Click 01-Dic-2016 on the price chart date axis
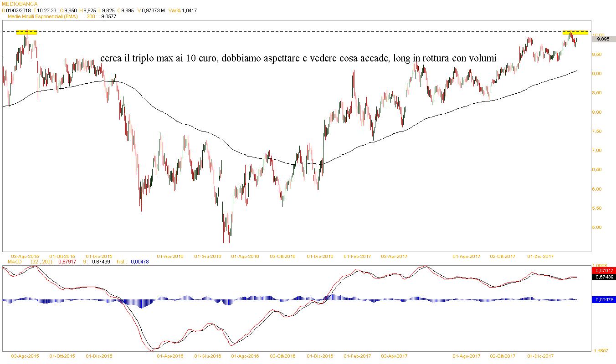The image size is (616, 364). click(319, 257)
